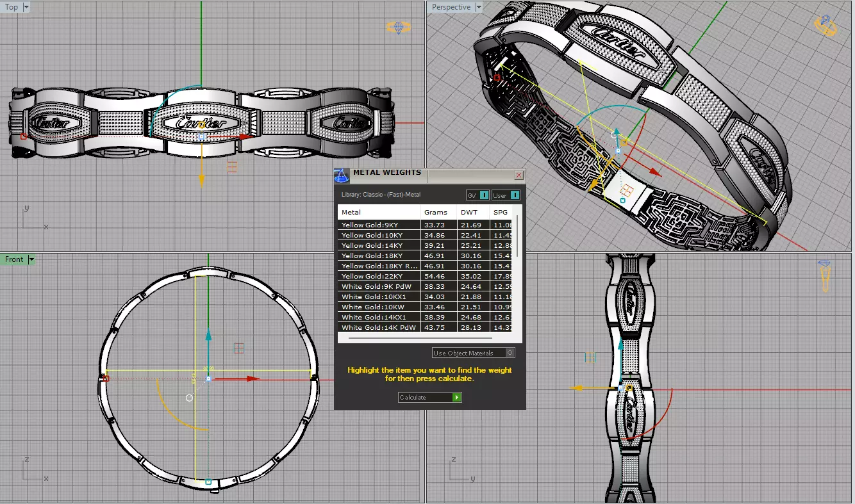
Task: Open the Top viewport dropdown arrow
Action: [x=26, y=8]
